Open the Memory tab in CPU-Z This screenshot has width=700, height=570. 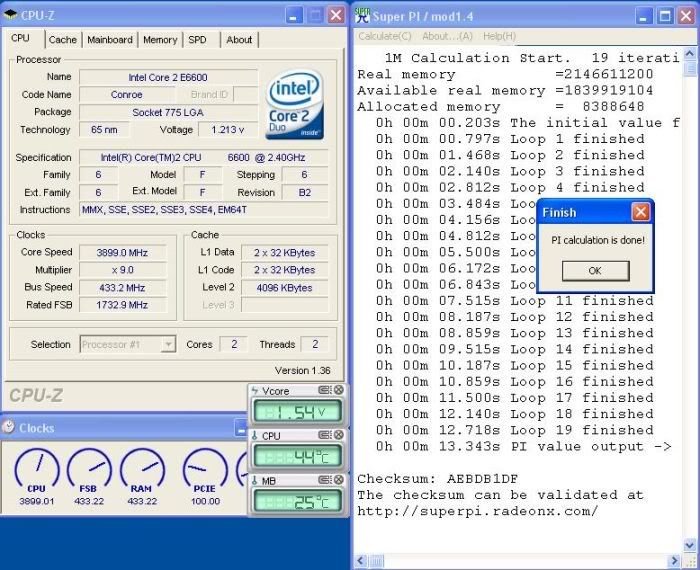[x=160, y=40]
